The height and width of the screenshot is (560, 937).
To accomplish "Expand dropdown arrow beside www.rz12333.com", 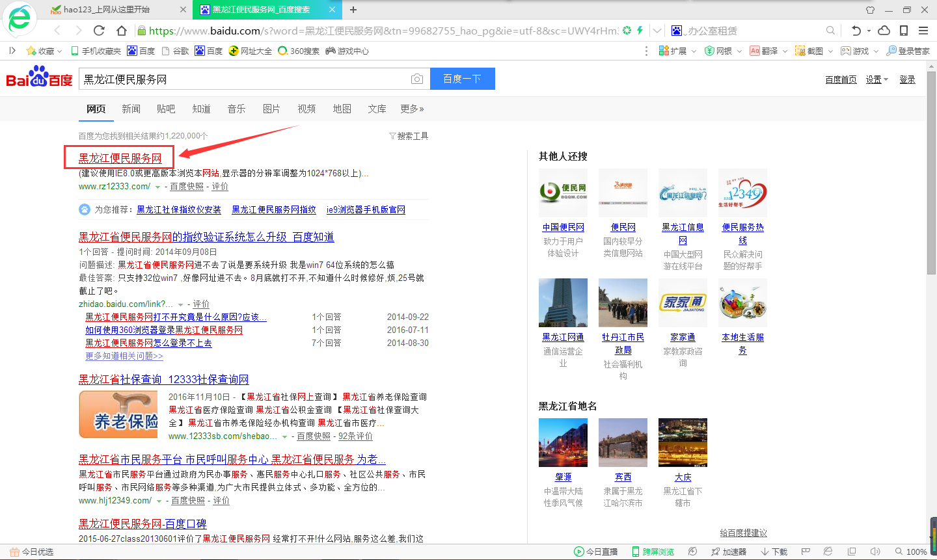I will click(157, 187).
